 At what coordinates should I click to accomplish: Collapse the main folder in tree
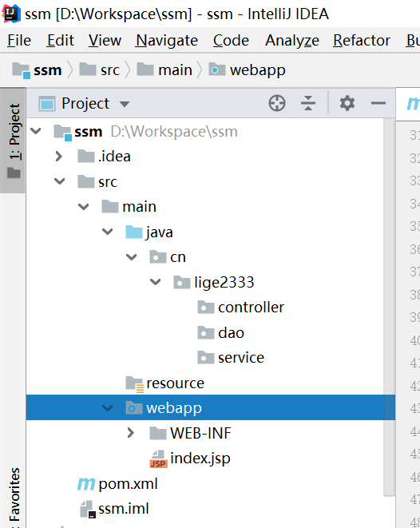click(x=84, y=206)
